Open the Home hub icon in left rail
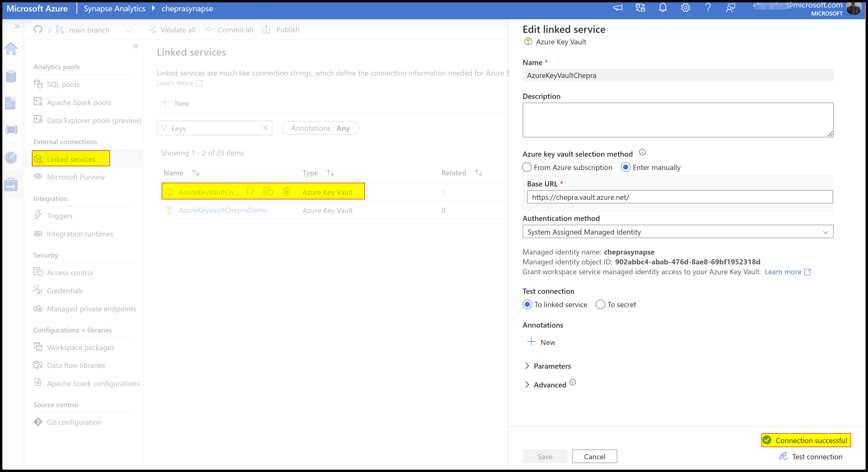This screenshot has height=472, width=868. 11,49
